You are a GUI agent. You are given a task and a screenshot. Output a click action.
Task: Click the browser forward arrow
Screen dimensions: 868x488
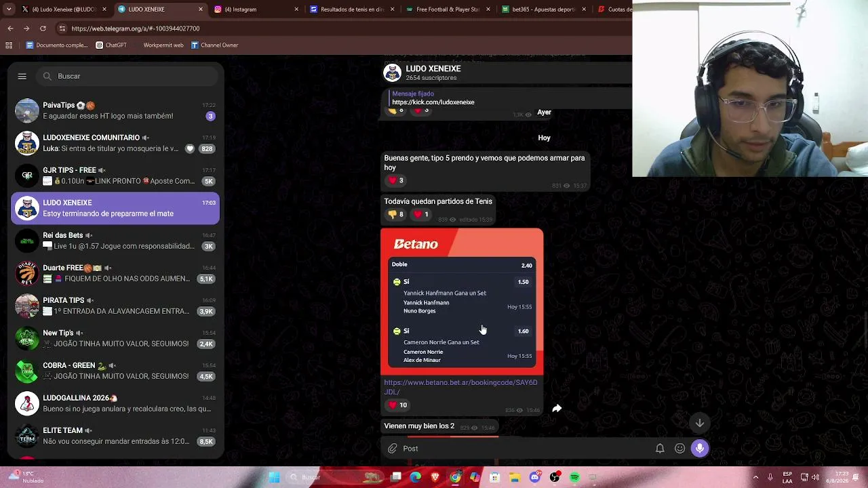26,28
